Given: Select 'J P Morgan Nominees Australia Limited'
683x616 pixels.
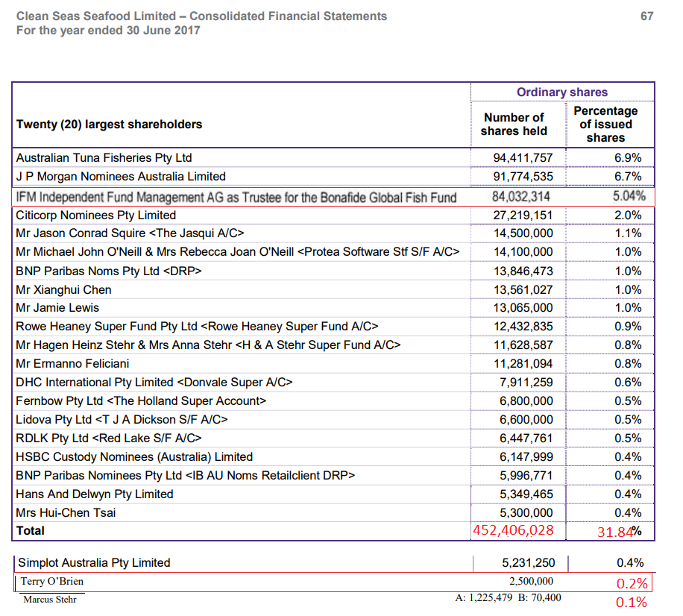Looking at the screenshot, I should (x=121, y=177).
